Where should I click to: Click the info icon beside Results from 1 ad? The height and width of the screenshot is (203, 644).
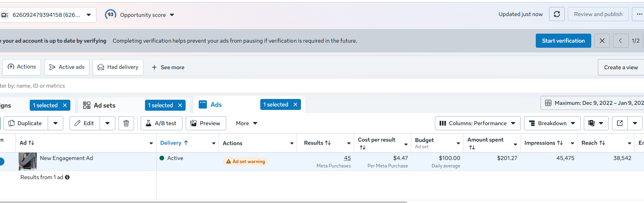point(67,177)
